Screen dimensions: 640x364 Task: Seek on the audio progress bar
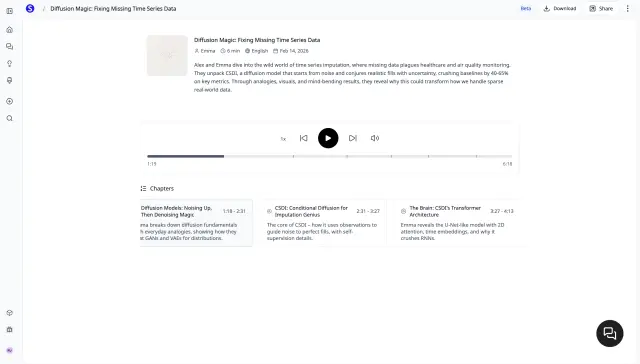click(x=329, y=156)
